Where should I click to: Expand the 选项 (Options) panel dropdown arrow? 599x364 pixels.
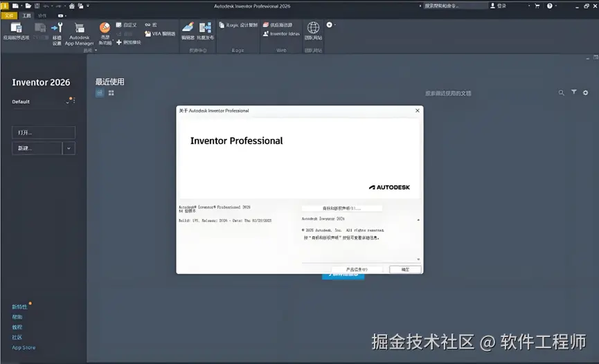point(96,50)
